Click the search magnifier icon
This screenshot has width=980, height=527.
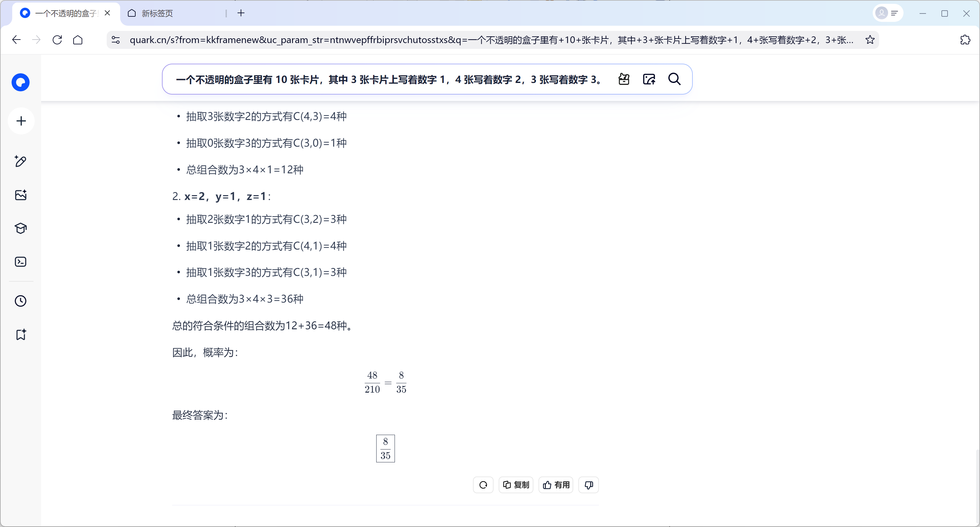674,79
